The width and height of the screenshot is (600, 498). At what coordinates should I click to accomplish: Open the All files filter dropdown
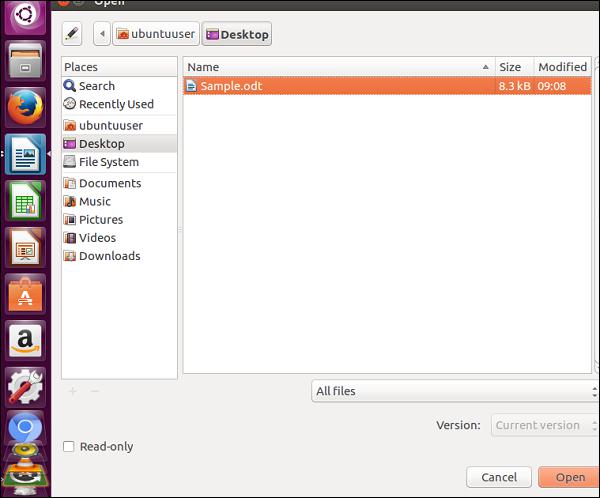452,391
